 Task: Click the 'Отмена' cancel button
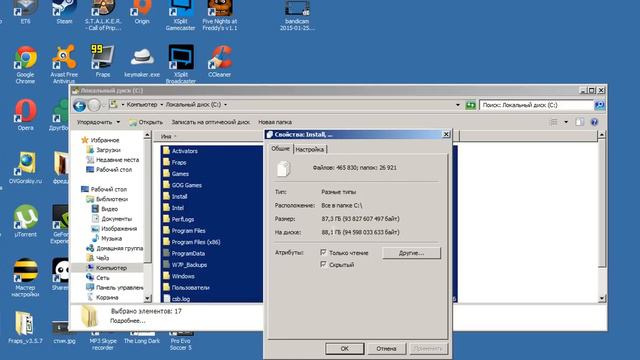click(x=386, y=348)
